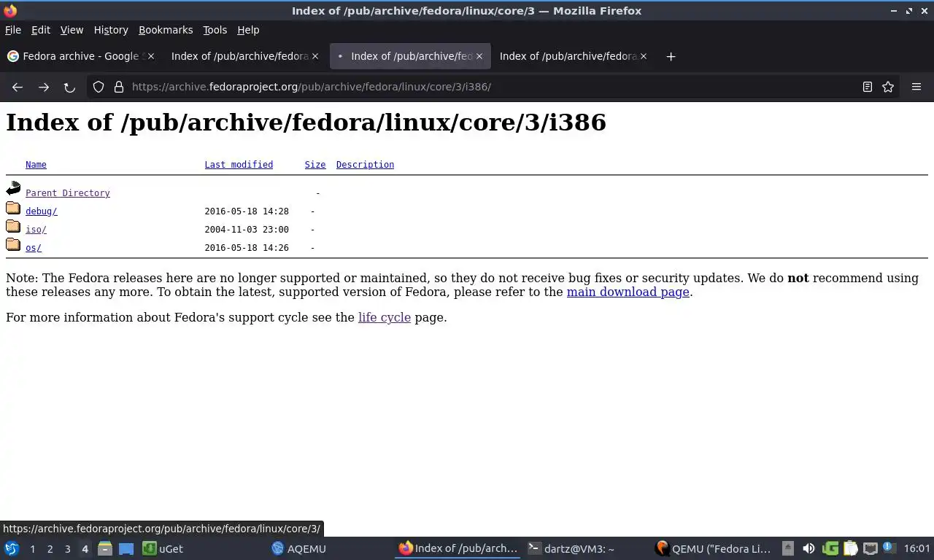Viewport: 934px width, 560px height.
Task: Switch to virtual desktop 2
Action: pos(50,549)
